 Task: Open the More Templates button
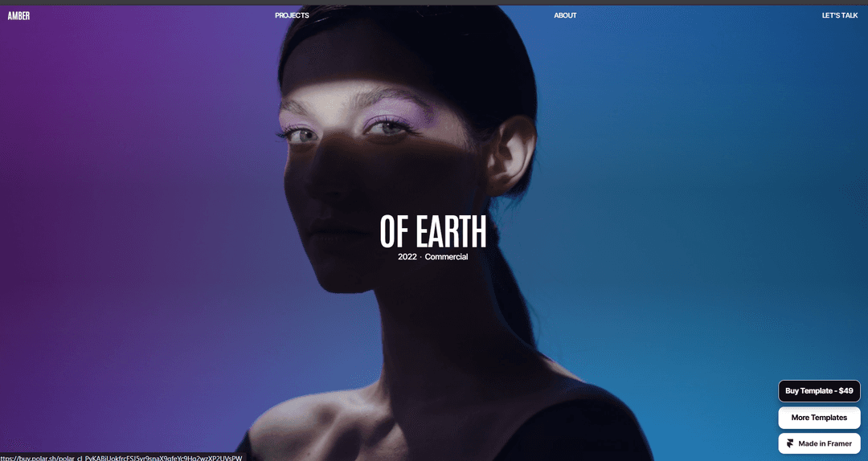tap(819, 418)
